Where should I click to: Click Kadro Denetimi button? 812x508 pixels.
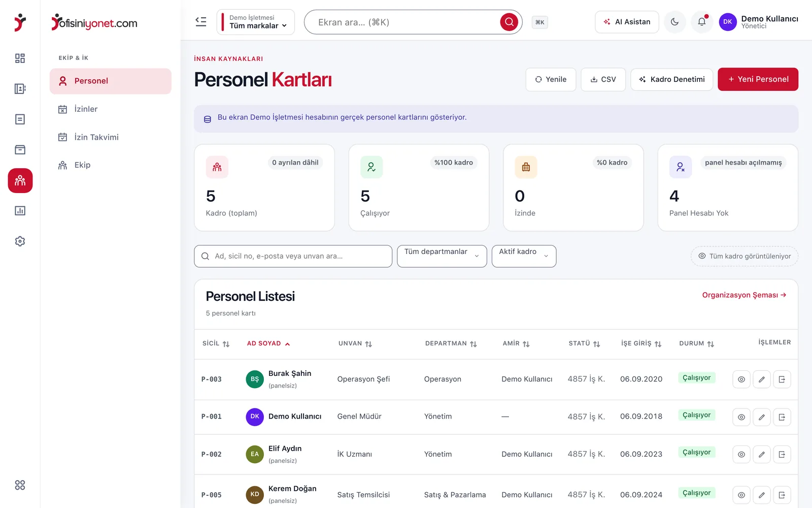pyautogui.click(x=672, y=79)
